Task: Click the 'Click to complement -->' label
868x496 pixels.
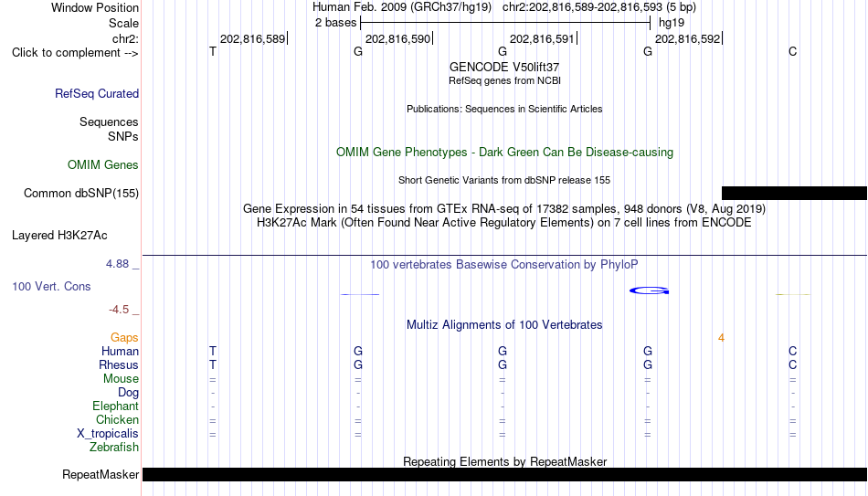Action: (x=75, y=53)
